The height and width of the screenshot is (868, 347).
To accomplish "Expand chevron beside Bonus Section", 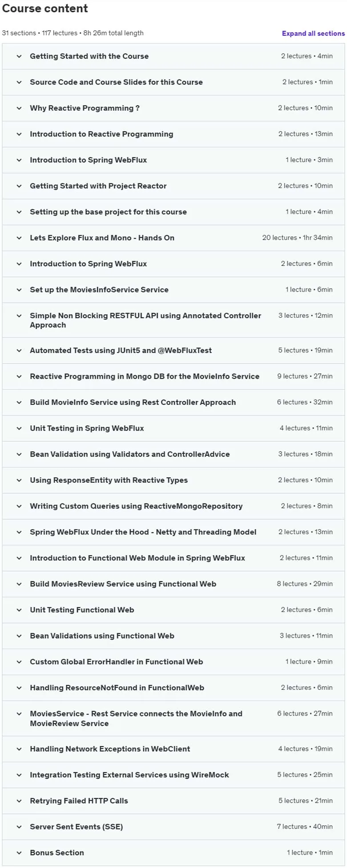I will pyautogui.click(x=19, y=853).
